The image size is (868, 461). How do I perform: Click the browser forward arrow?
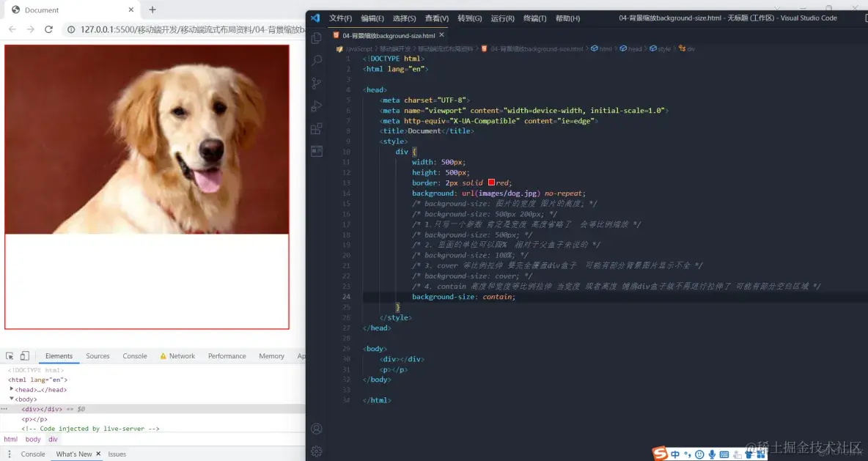click(31, 29)
